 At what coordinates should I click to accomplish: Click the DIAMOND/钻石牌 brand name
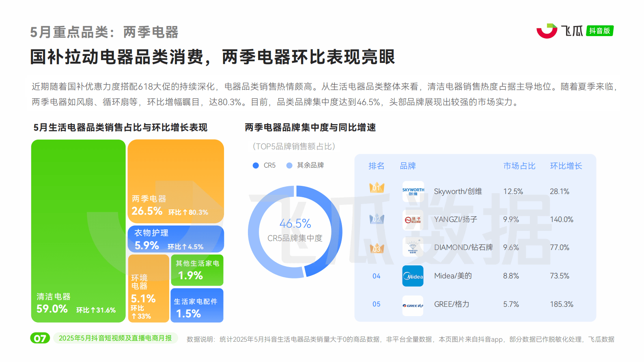click(x=463, y=248)
